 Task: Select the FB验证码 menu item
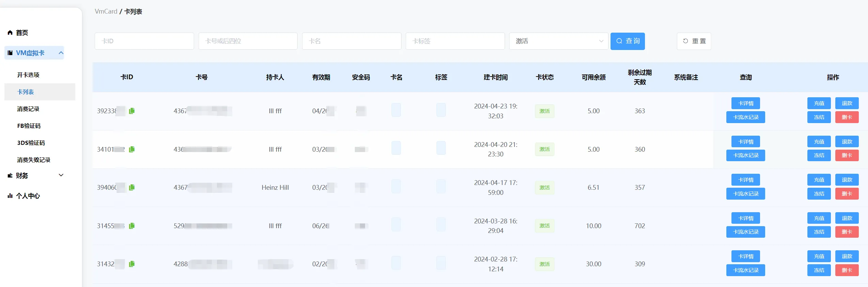pyautogui.click(x=29, y=126)
